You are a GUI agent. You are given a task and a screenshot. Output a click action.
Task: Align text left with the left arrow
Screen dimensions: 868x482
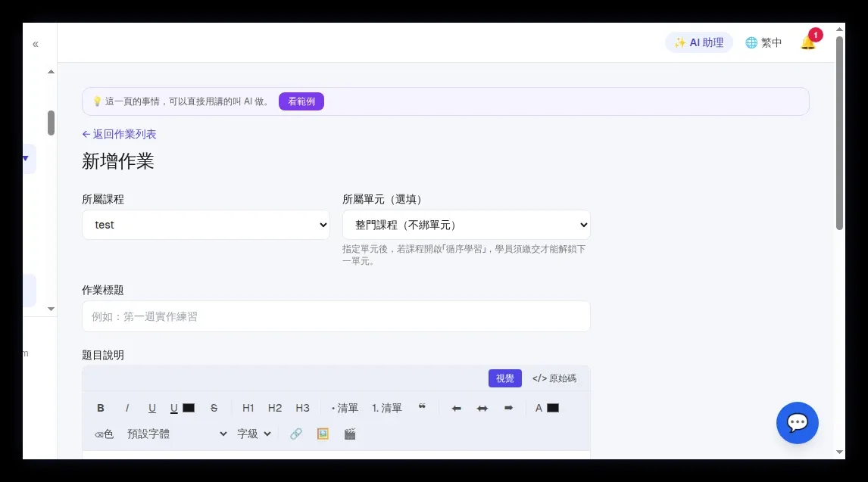(x=456, y=408)
